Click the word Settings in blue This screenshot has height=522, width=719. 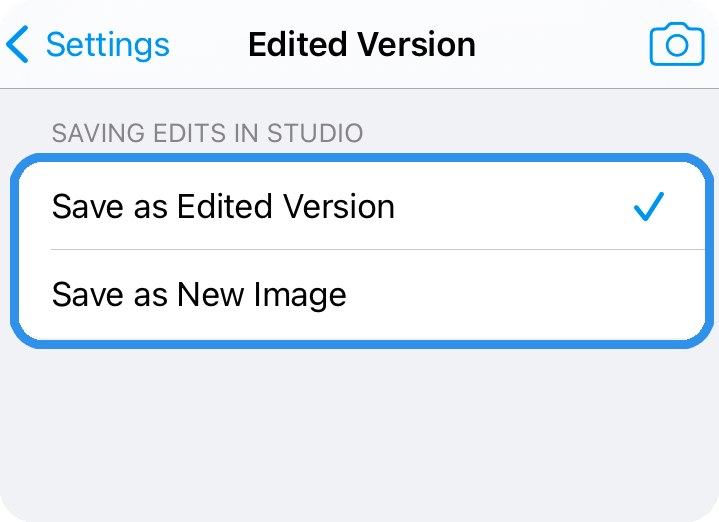(x=108, y=44)
